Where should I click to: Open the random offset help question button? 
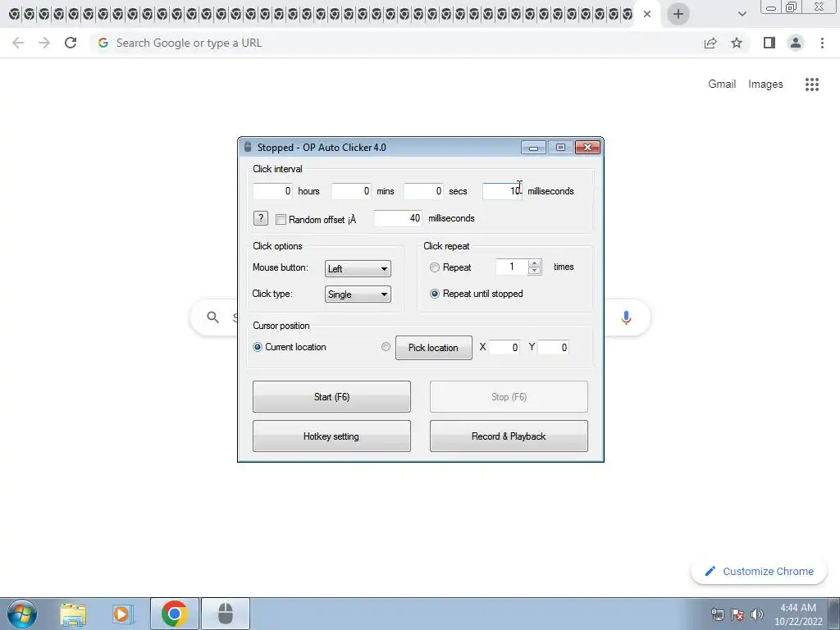click(260, 218)
